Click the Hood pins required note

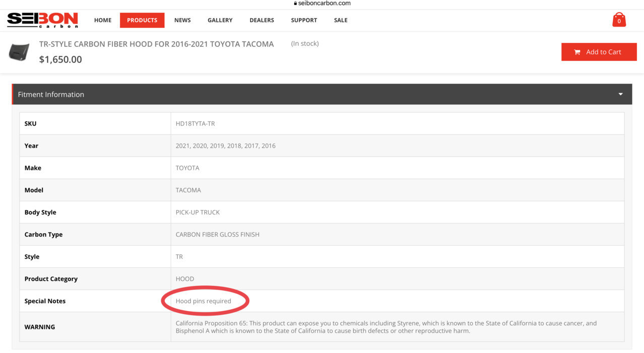pos(204,301)
